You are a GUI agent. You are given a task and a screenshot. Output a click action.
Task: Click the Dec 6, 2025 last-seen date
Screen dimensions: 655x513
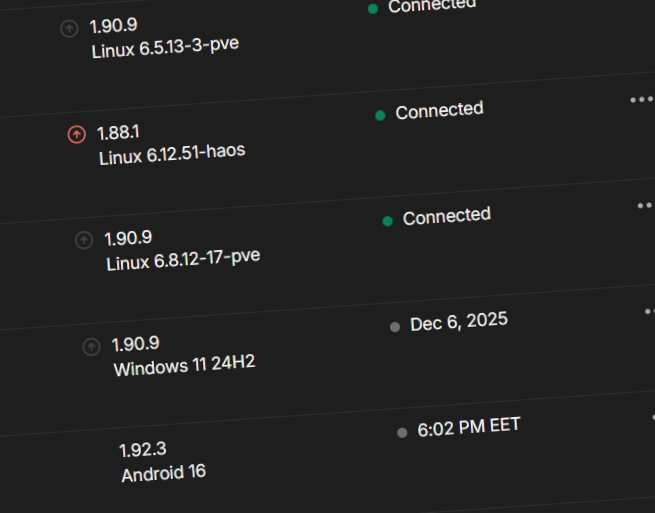(459, 322)
